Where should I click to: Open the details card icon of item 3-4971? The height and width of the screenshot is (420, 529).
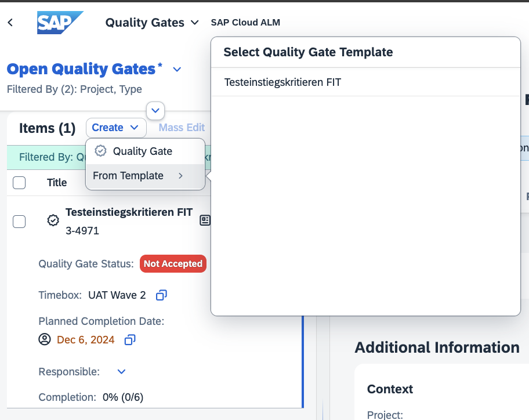pos(205,220)
